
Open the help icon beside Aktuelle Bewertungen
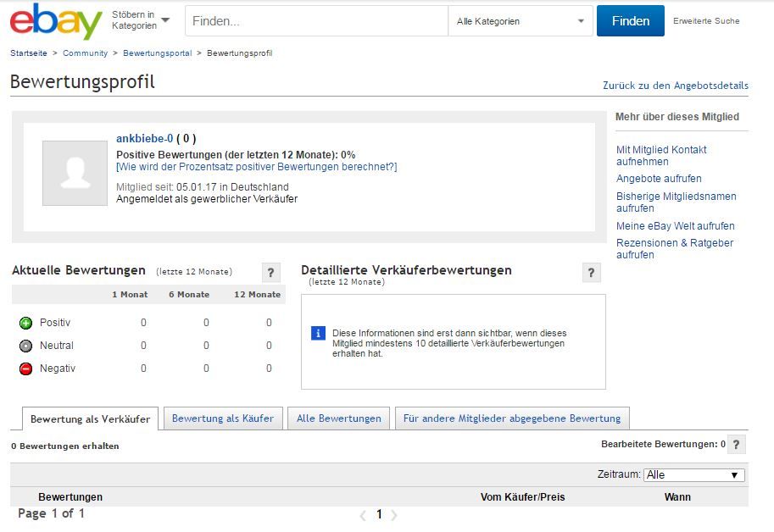click(270, 272)
